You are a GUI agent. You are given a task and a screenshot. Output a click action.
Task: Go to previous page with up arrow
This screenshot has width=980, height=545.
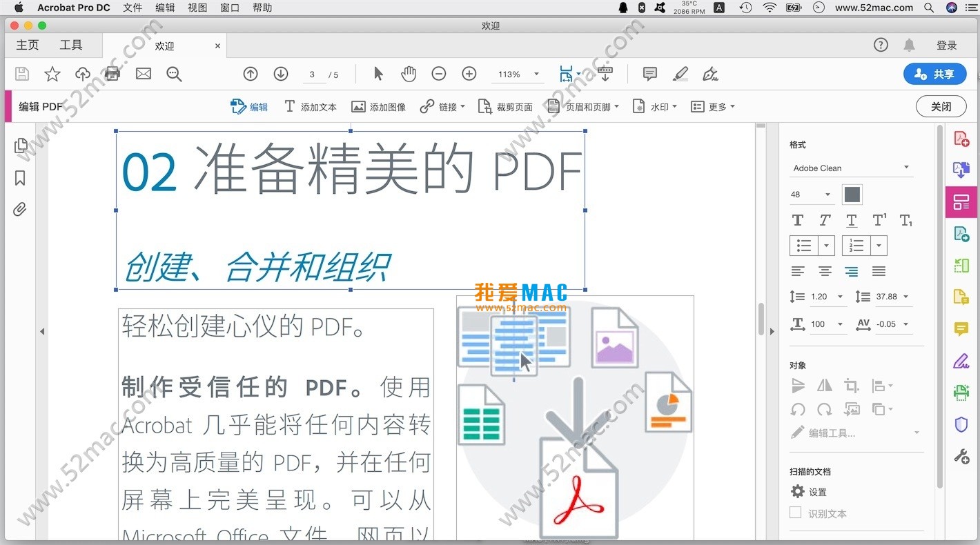point(251,74)
